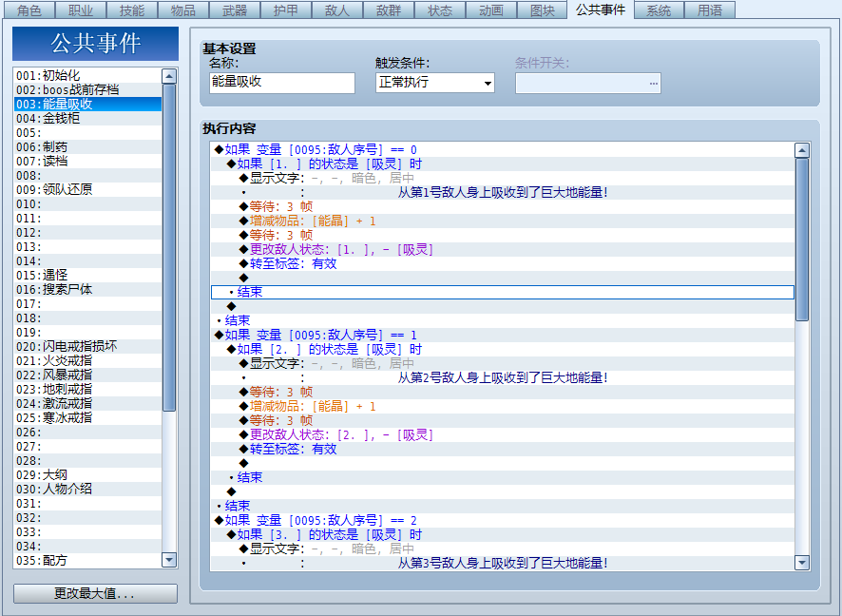Screen dimensions: 842x616
Task: Select the highlighted 结束 command line
Action: point(503,292)
